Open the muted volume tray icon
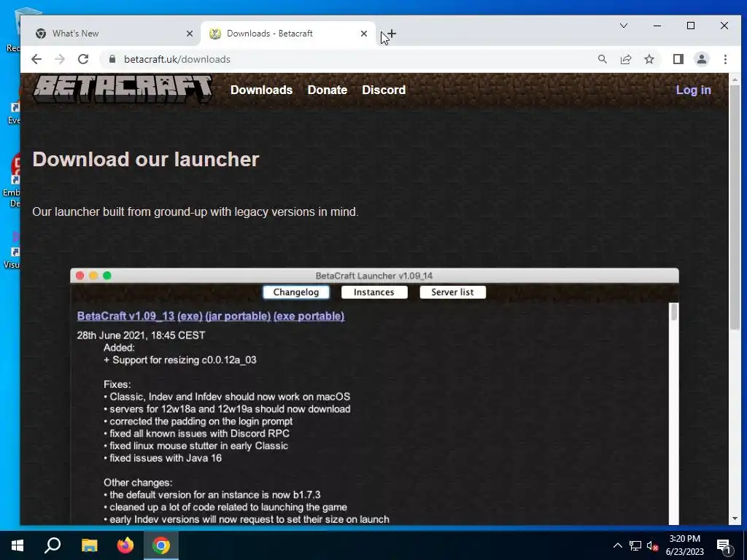 pos(652,545)
